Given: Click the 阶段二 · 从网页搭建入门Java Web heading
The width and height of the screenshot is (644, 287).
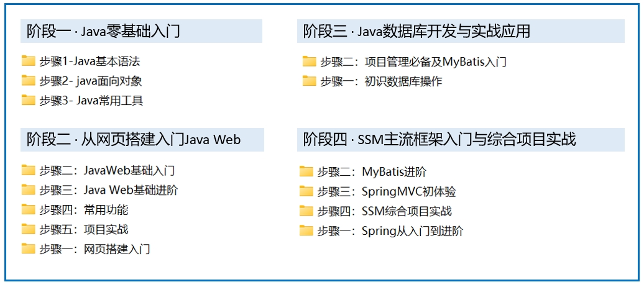Looking at the screenshot, I should click(x=134, y=139).
